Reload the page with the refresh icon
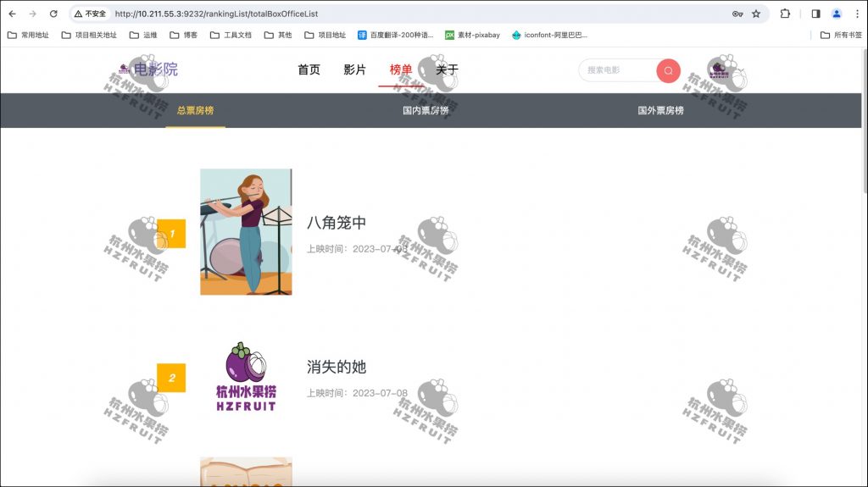Screen dimensions: 868x487 tap(53, 14)
